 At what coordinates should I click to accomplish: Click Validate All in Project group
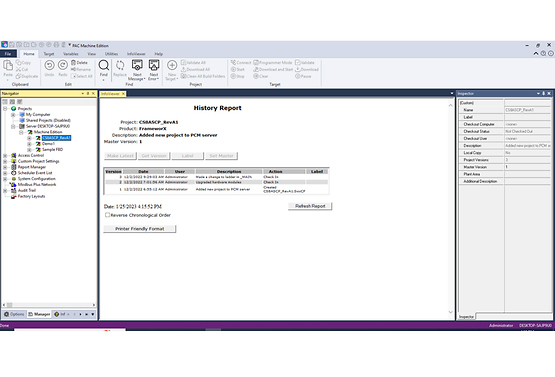[x=193, y=63]
